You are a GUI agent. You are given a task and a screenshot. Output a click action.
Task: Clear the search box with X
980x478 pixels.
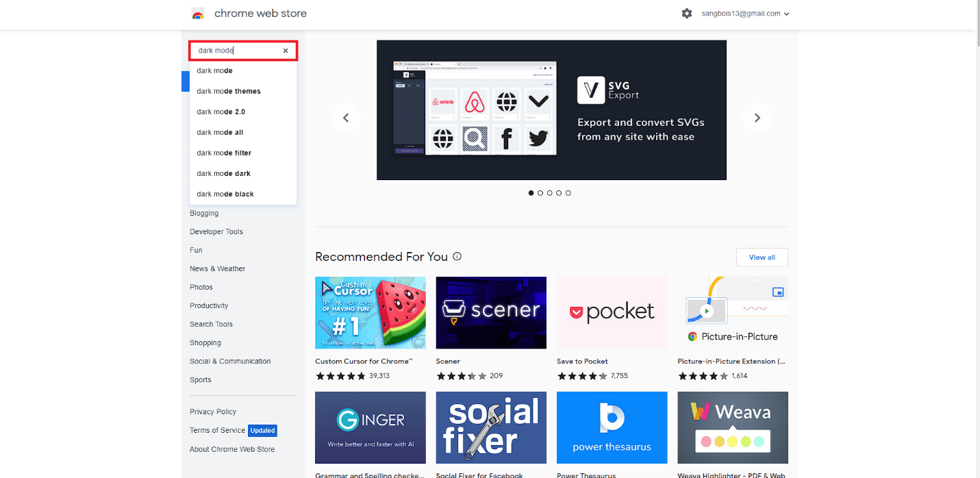pos(286,51)
